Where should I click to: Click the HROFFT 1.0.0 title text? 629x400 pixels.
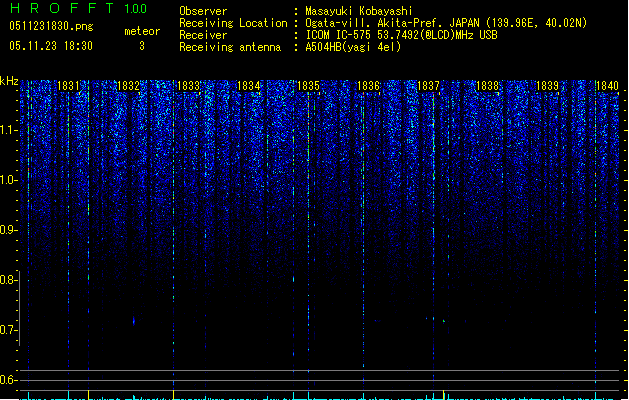[x=78, y=8]
